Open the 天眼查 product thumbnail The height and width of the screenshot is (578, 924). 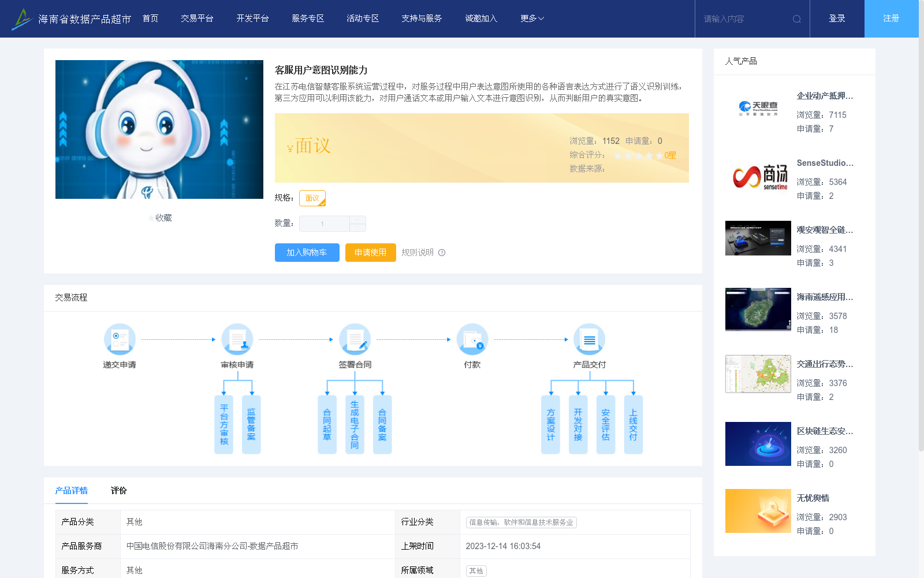(758, 108)
